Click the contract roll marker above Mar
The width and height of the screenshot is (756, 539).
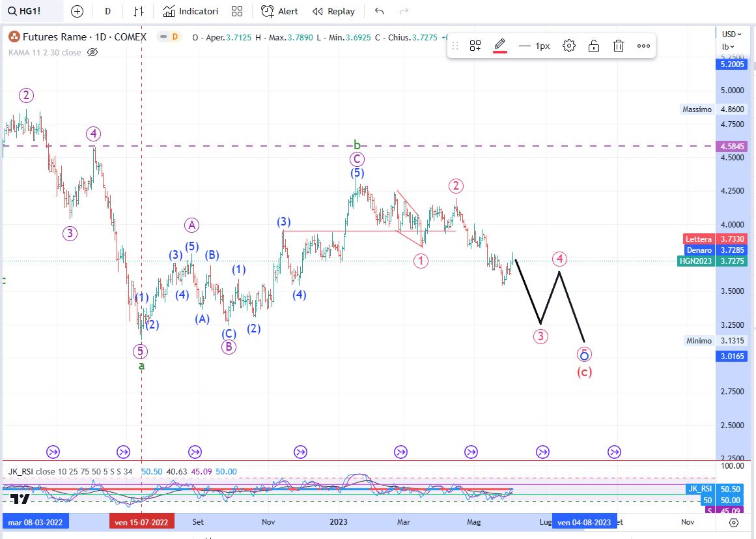[400, 452]
